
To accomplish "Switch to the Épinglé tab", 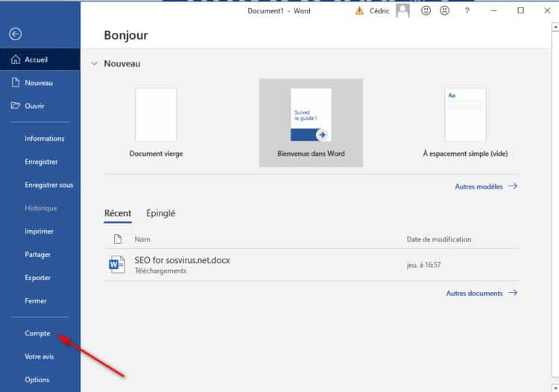I will pyautogui.click(x=160, y=213).
